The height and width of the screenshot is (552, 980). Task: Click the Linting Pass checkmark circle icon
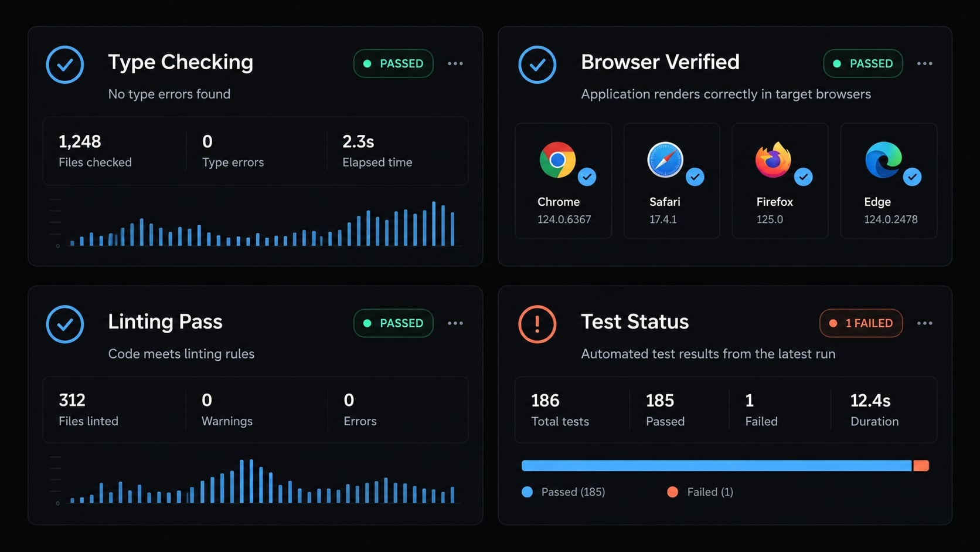(x=64, y=324)
